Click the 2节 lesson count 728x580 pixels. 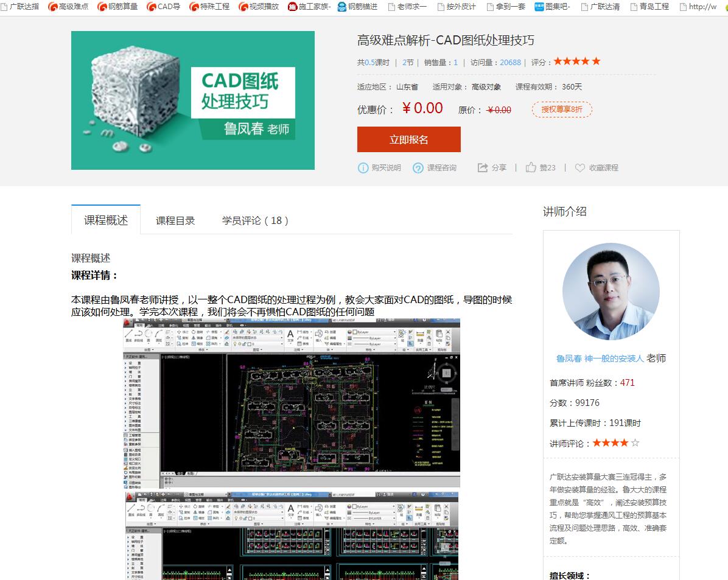coord(408,62)
